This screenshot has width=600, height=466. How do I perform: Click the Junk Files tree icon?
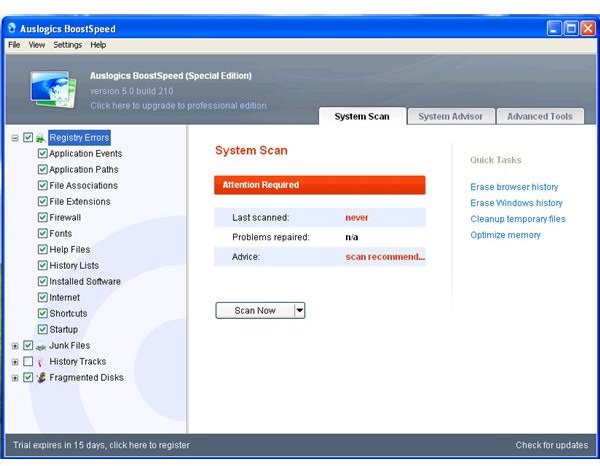point(41,346)
